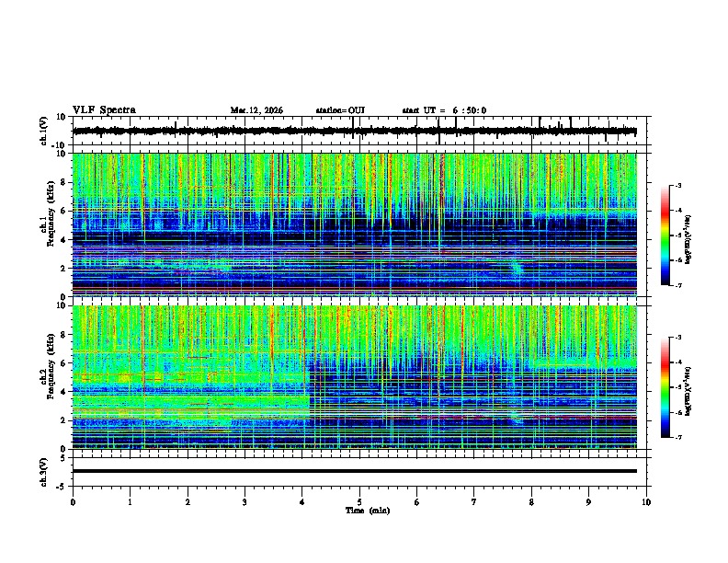The height and width of the screenshot is (563, 728).
Task: Click the "ch.3(V)" axis label
Action: pos(44,472)
